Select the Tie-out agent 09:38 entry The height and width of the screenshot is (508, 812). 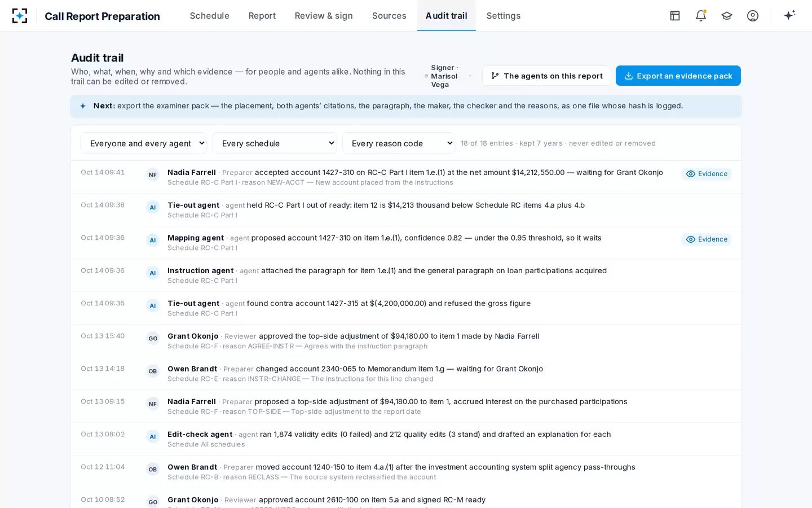[x=406, y=210]
